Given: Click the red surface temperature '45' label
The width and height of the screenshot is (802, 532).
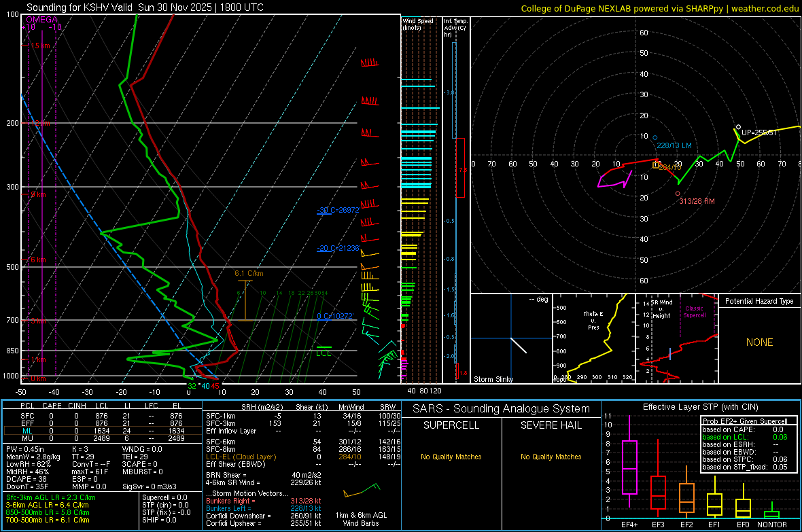Looking at the screenshot, I should pyautogui.click(x=215, y=386).
